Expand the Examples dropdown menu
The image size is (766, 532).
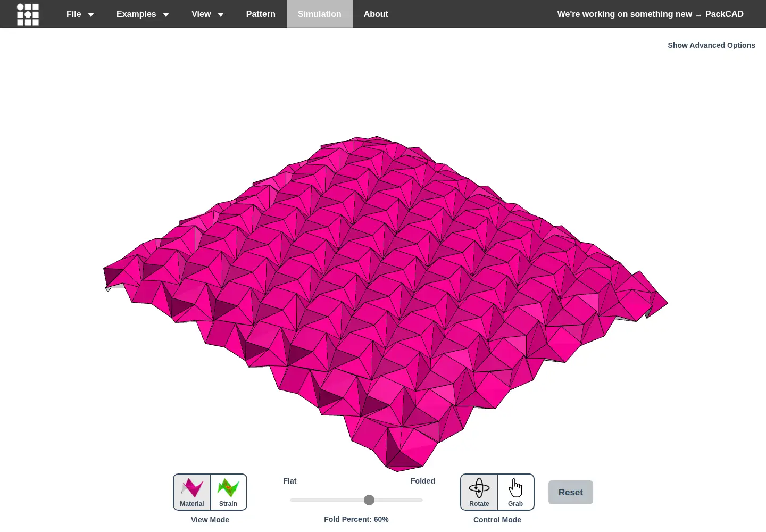[x=143, y=14]
